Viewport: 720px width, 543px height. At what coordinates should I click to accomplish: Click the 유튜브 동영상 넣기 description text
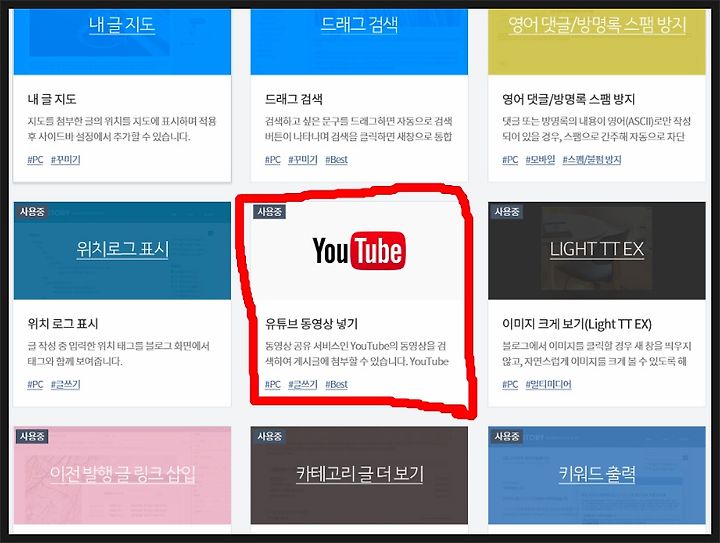pyautogui.click(x=357, y=353)
